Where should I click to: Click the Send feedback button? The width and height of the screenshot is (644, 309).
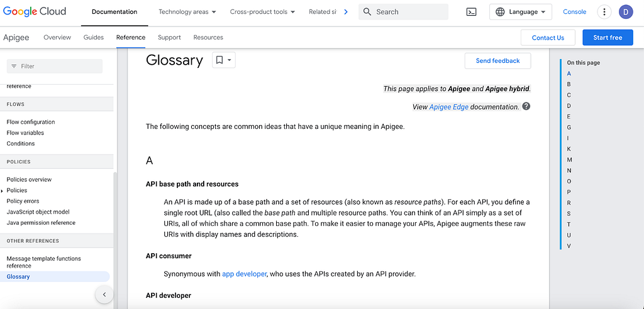click(498, 61)
